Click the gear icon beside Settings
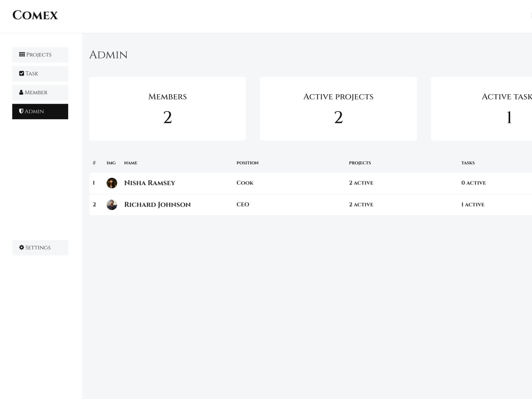532x399 pixels. (x=22, y=247)
